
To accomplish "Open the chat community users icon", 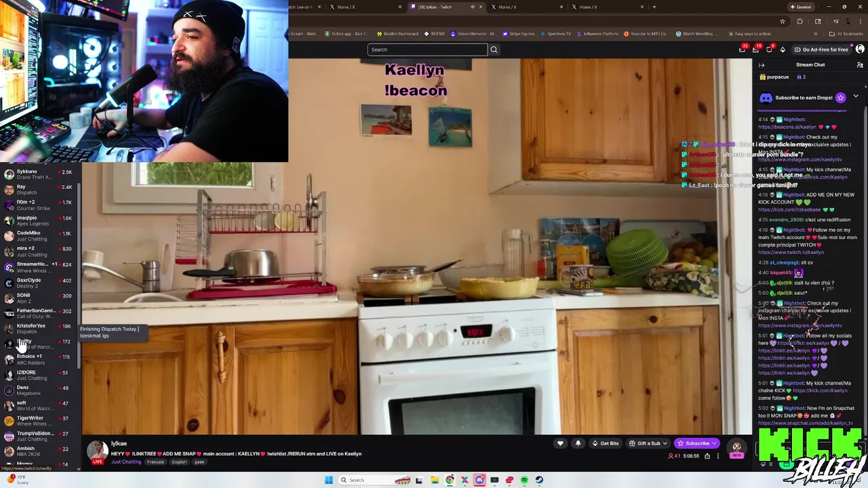I will point(860,65).
